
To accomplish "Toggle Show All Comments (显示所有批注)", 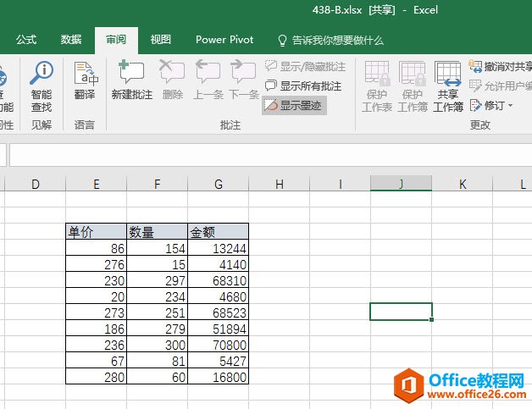I will (303, 86).
